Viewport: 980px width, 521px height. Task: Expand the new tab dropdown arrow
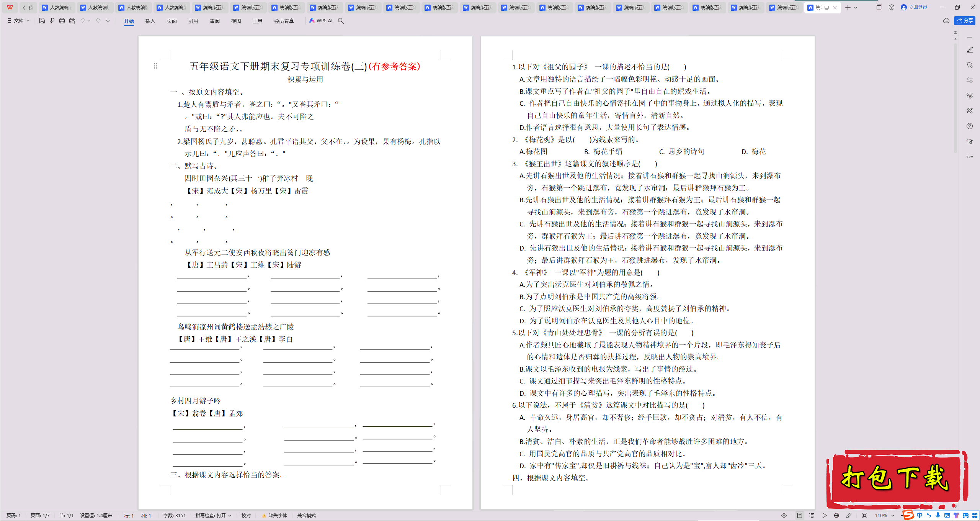(856, 8)
